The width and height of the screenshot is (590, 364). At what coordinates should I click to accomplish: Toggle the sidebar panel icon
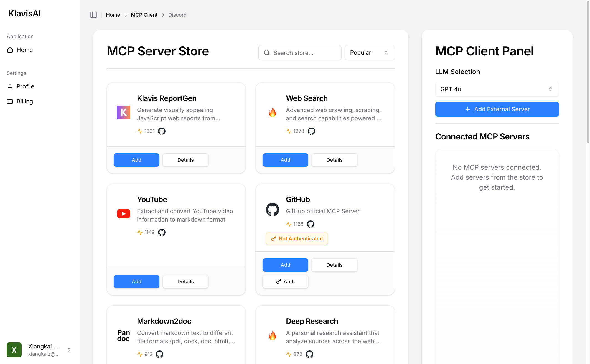pos(93,15)
